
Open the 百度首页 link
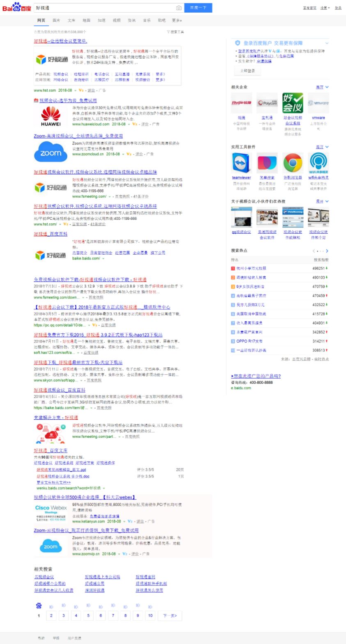point(310,8)
